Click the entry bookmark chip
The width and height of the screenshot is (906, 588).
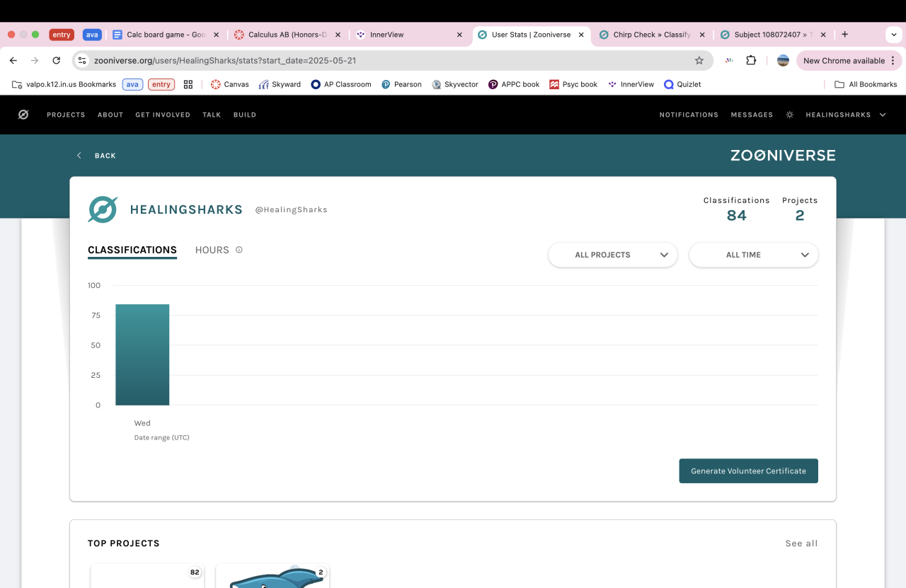[x=161, y=84]
